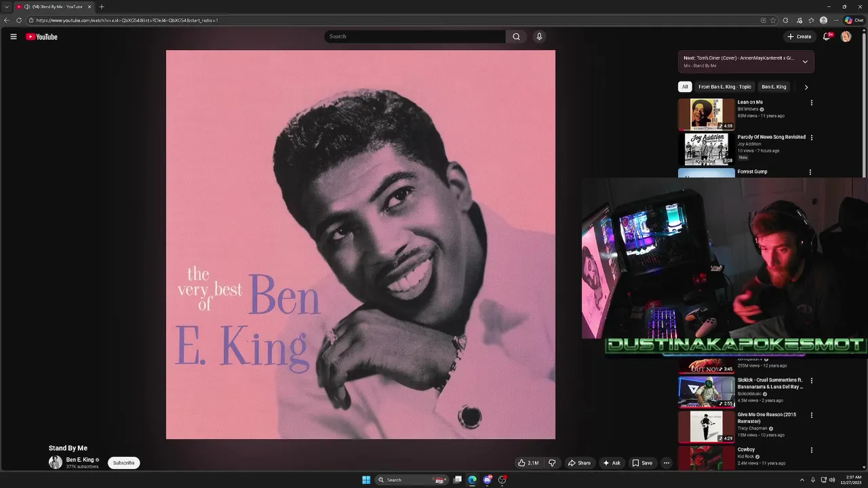The width and height of the screenshot is (868, 488).
Task: Open the Cowboy video title
Action: point(746,449)
